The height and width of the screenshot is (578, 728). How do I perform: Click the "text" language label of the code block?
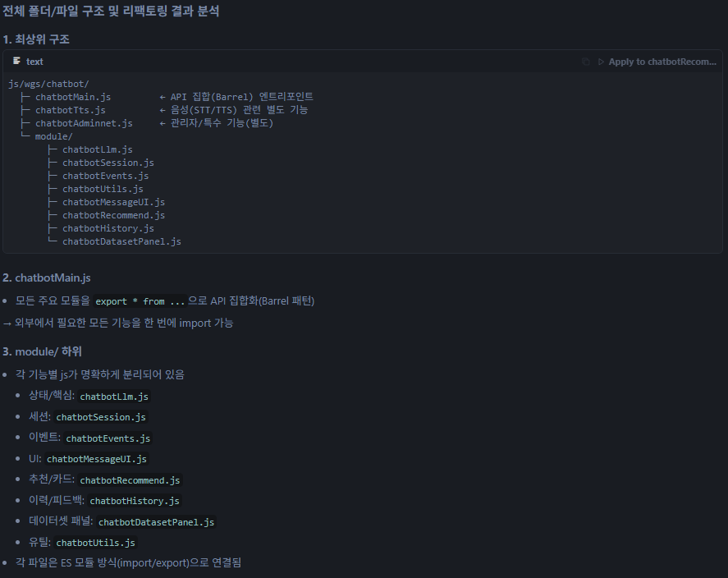(34, 62)
